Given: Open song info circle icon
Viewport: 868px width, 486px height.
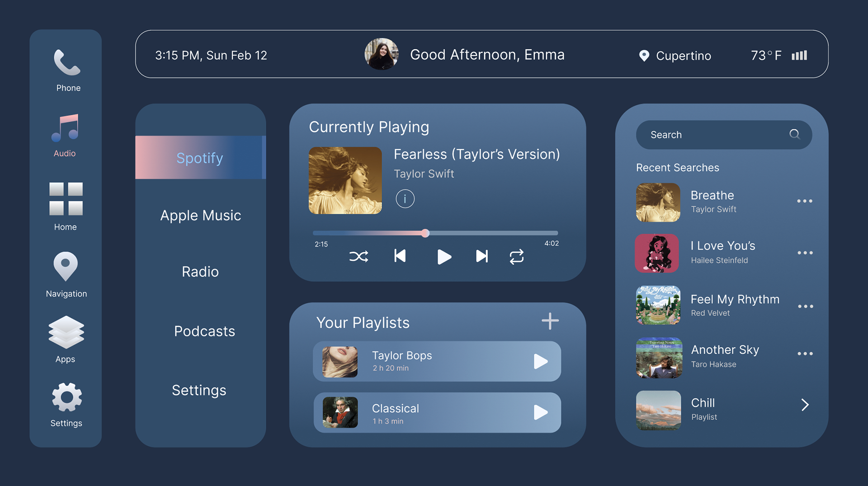Looking at the screenshot, I should point(405,198).
